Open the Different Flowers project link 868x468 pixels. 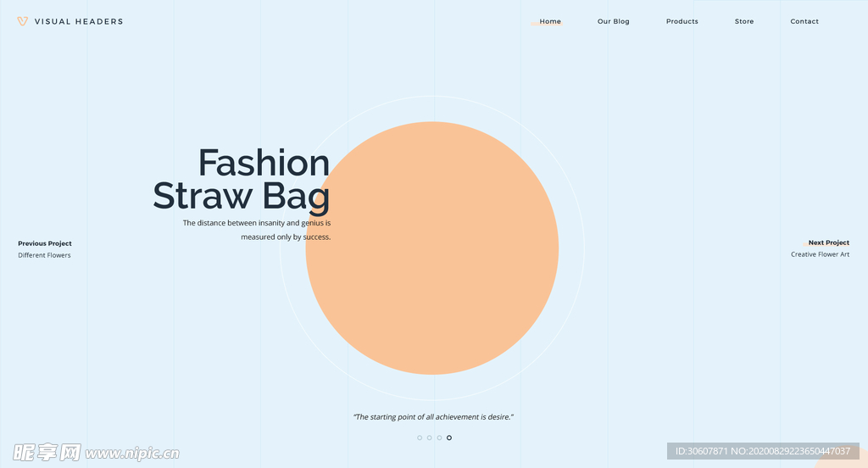coord(44,255)
